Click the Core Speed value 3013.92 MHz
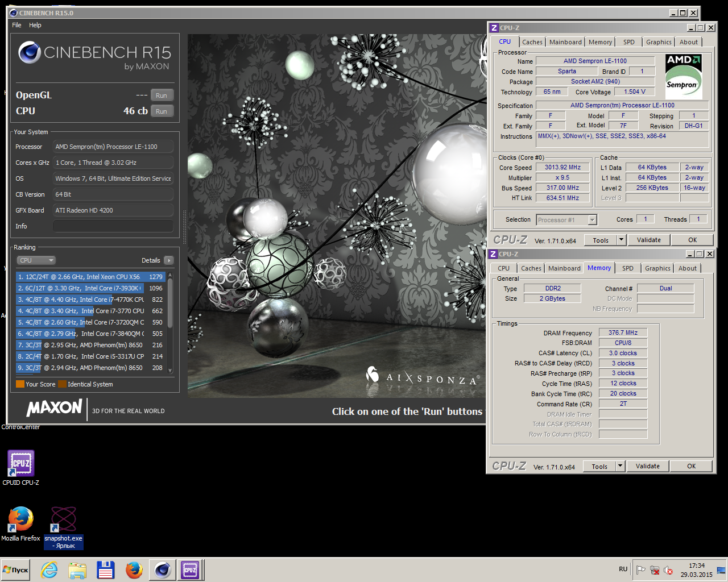728x582 pixels. tap(562, 167)
